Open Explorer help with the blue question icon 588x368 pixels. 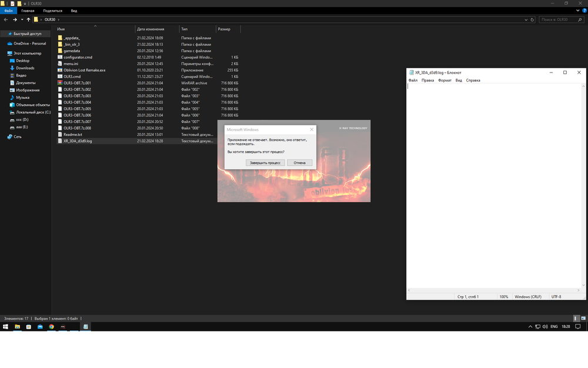[x=584, y=11]
